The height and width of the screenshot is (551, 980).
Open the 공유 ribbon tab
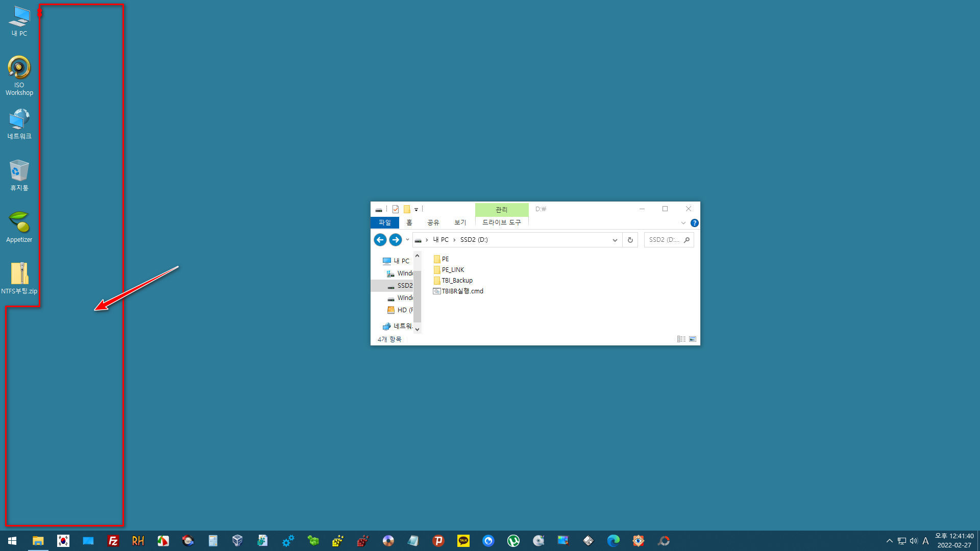point(433,222)
